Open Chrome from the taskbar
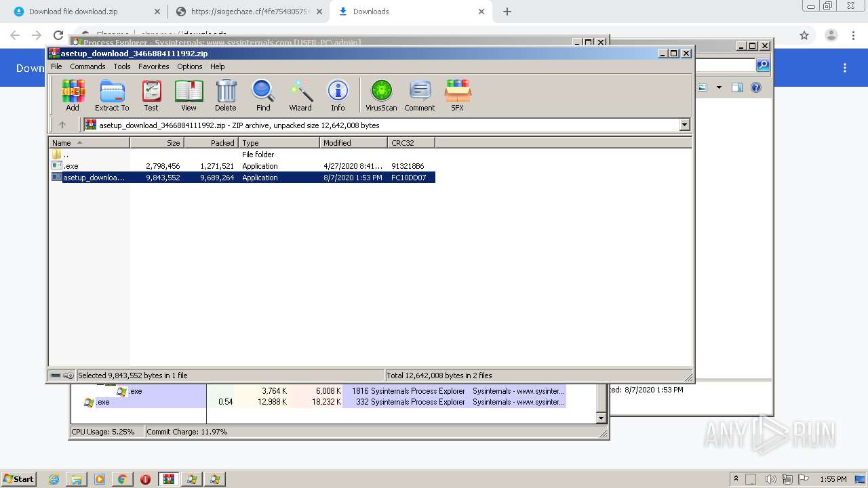The width and height of the screenshot is (868, 488). [122, 479]
